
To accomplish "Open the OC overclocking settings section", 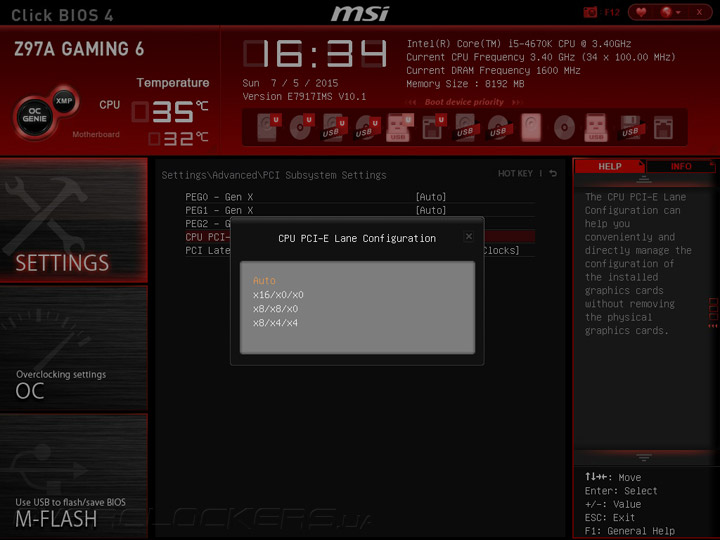I will [x=73, y=348].
